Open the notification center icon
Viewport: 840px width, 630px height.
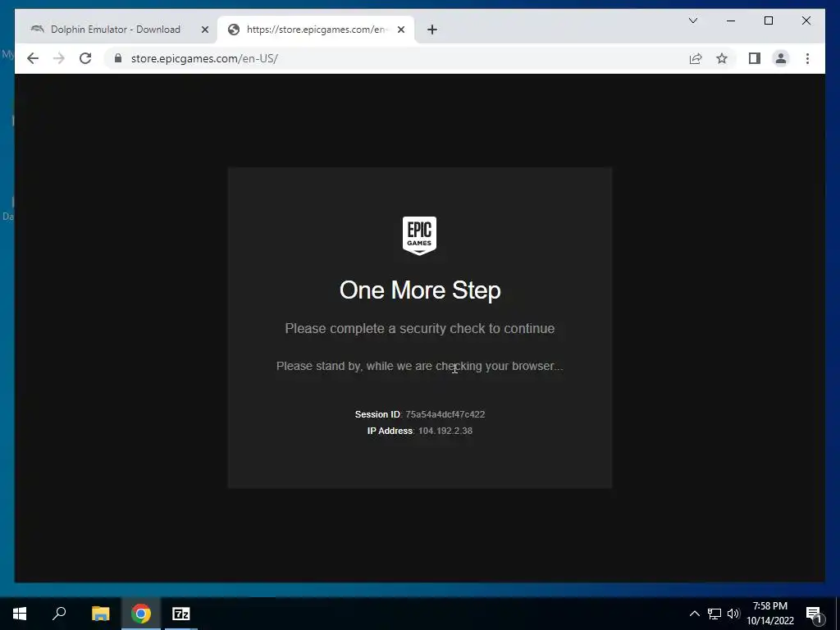click(x=815, y=614)
